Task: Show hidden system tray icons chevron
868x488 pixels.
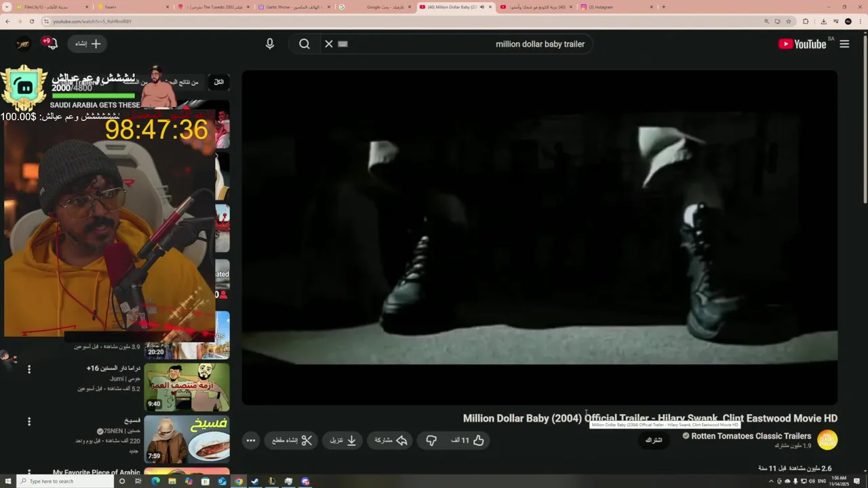Action: [771, 481]
